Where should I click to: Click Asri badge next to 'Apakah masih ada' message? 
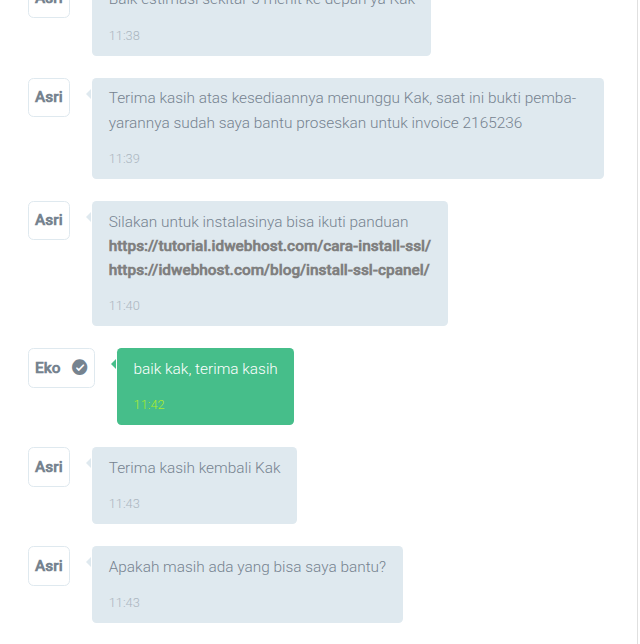(x=49, y=566)
